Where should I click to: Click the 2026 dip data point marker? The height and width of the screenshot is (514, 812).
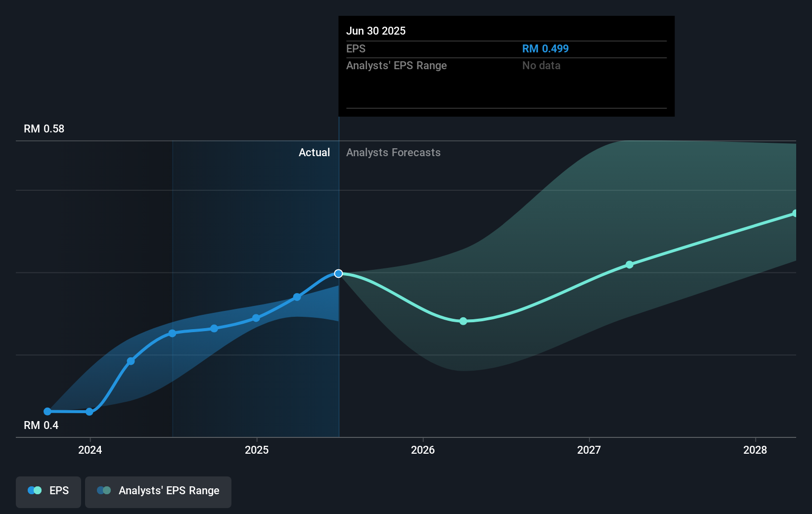463,321
